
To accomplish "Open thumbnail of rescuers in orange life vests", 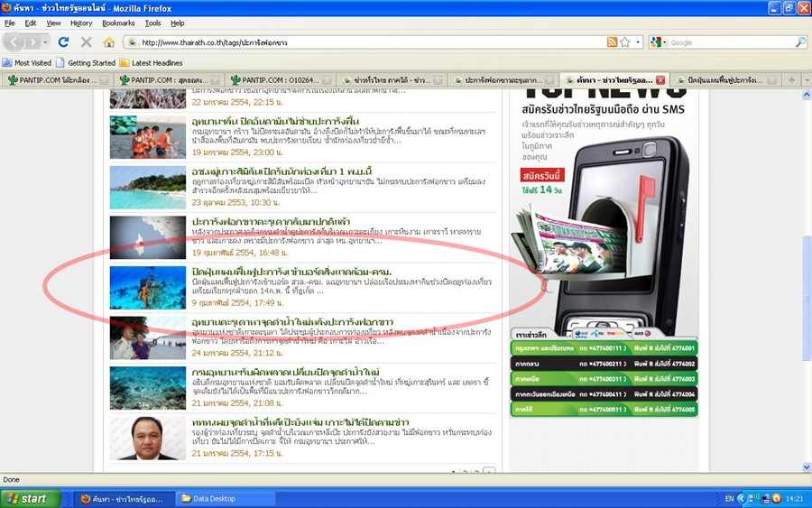I will [148, 137].
